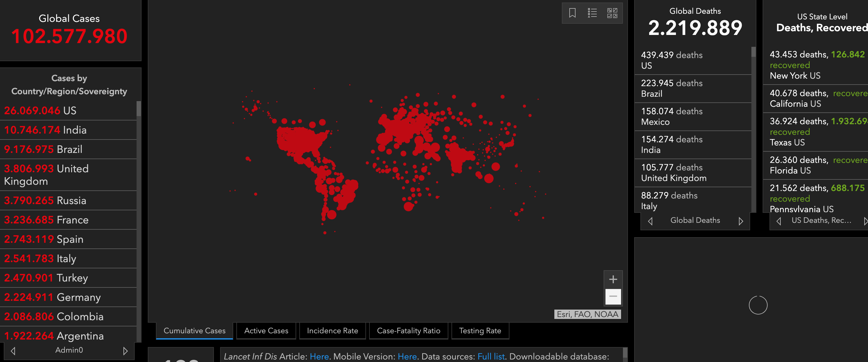Switch to the Incidence Rate tab
The height and width of the screenshot is (362, 868).
(332, 330)
